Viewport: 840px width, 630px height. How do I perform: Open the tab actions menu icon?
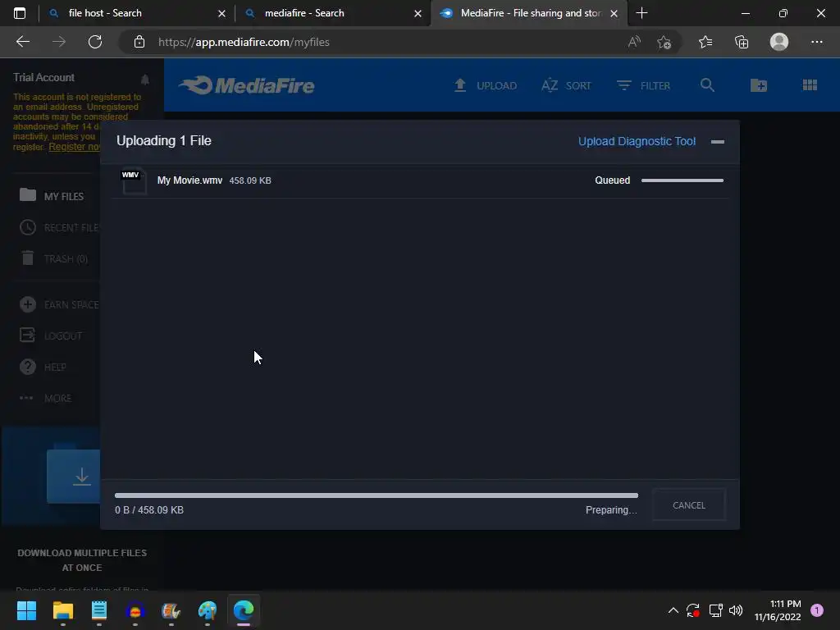pyautogui.click(x=20, y=13)
